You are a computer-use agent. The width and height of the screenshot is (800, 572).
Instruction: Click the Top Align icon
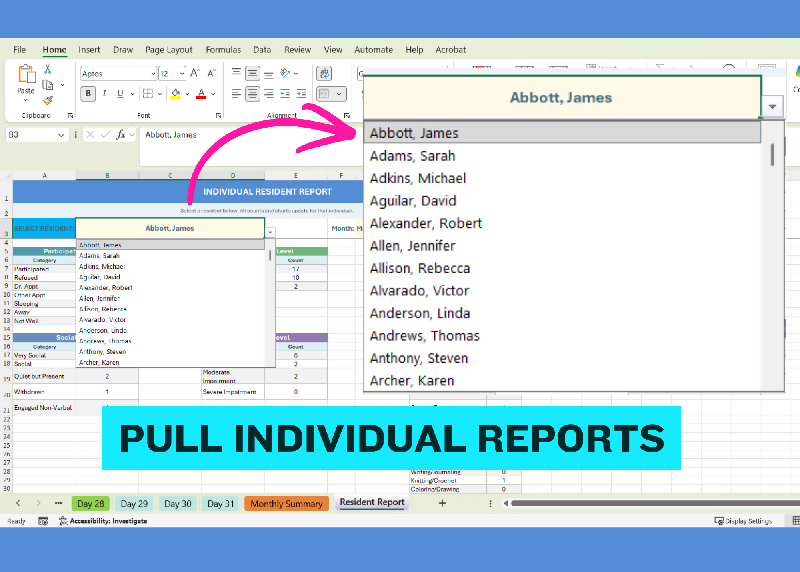click(x=236, y=73)
